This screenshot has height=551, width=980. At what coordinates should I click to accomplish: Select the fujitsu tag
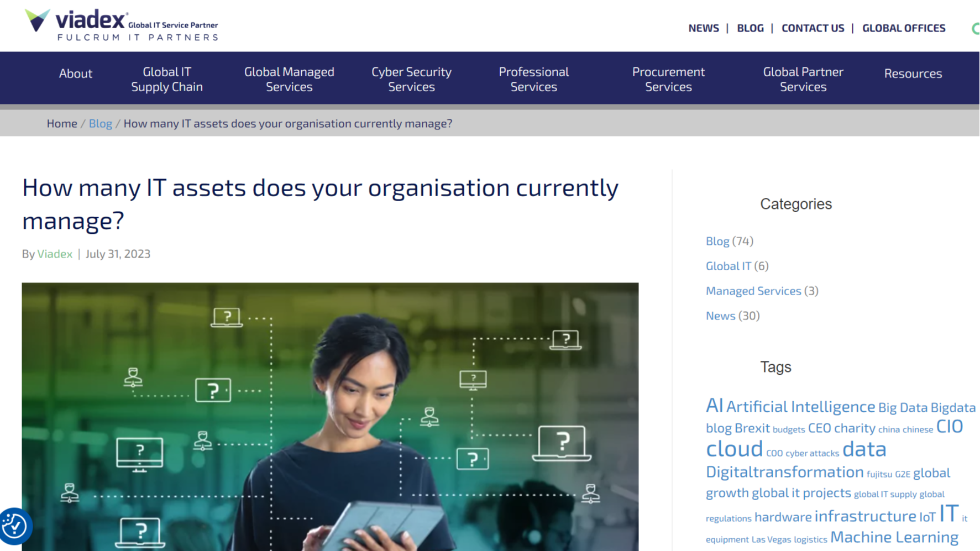pos(879,474)
